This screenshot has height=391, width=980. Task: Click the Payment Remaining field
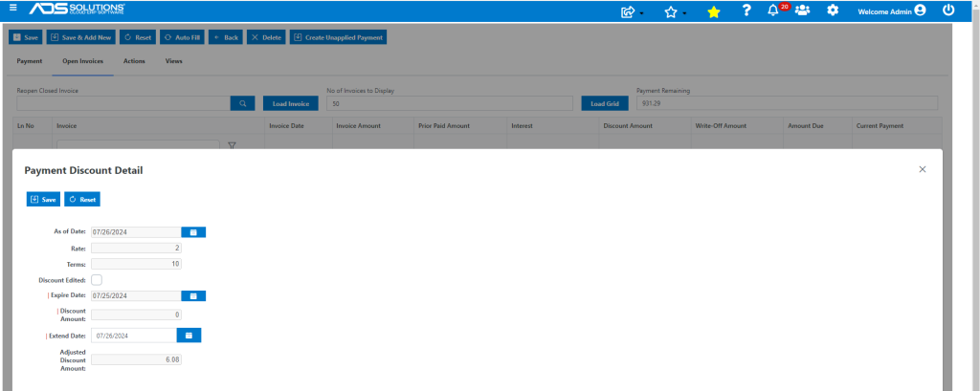coord(788,103)
